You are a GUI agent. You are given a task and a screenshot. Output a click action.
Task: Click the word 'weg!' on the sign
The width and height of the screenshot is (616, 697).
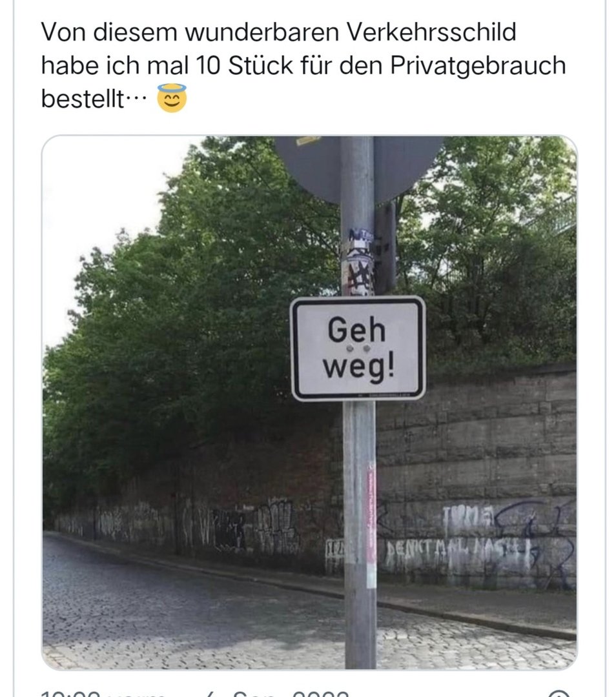[358, 367]
